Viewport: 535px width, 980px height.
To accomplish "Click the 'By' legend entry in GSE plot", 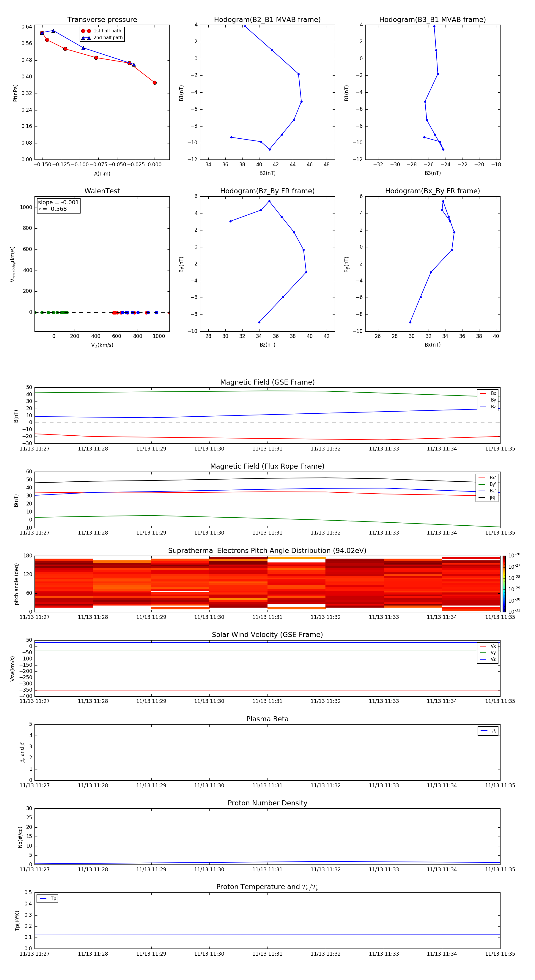I will [x=488, y=400].
